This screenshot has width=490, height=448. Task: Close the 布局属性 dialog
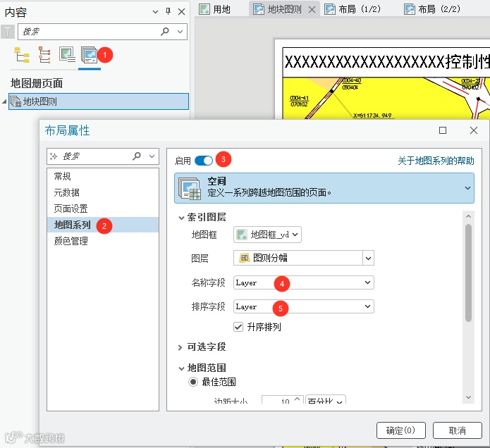474,130
